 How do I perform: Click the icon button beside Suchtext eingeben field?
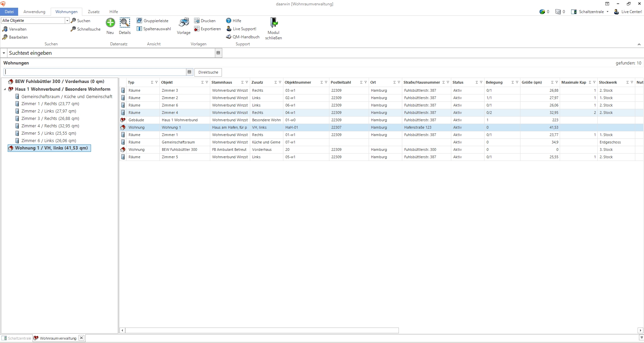point(218,53)
